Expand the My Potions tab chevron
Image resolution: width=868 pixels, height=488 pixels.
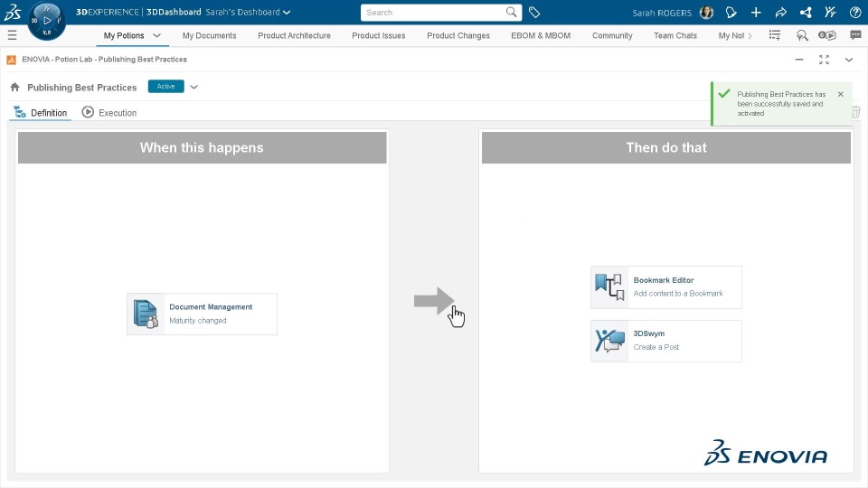point(156,35)
